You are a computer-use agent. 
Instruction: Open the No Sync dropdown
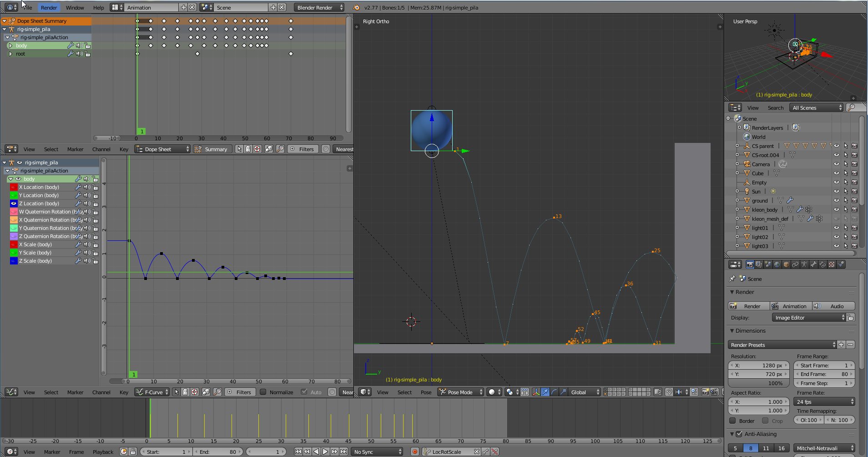click(x=378, y=452)
